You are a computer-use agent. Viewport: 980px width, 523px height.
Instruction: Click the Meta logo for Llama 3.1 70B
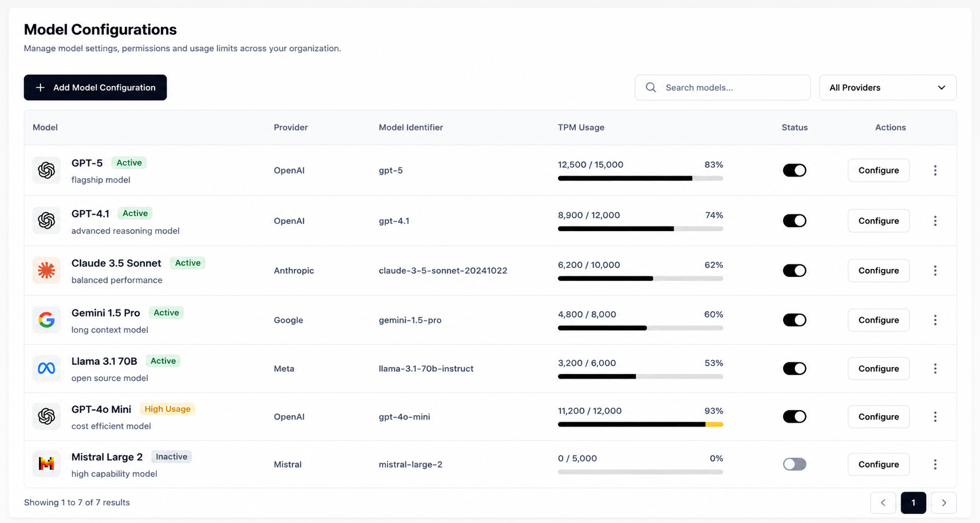[x=46, y=368]
